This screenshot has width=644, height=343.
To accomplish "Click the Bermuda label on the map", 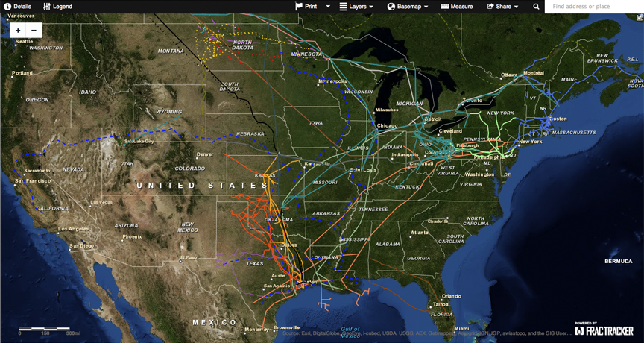I will pyautogui.click(x=619, y=262).
